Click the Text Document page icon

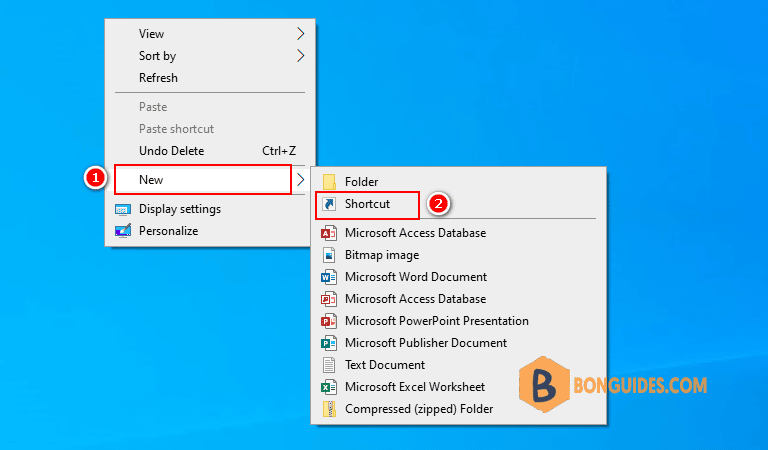pyautogui.click(x=329, y=365)
